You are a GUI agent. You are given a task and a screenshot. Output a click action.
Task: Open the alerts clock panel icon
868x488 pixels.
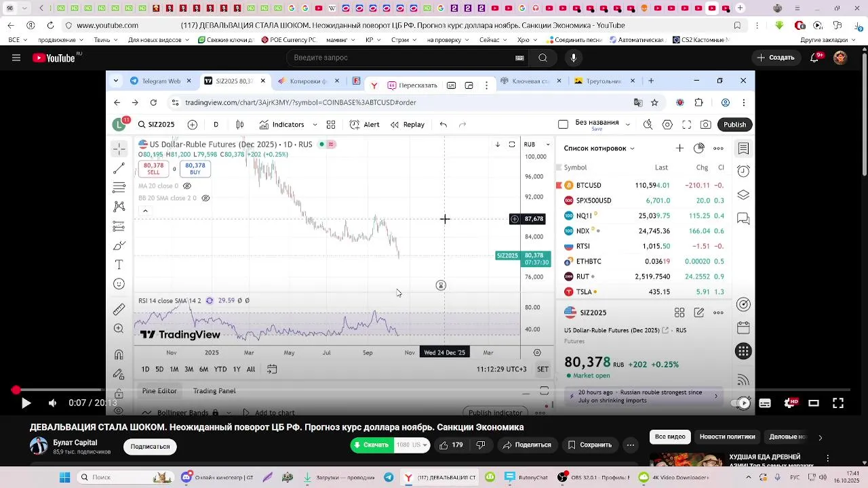[743, 171]
